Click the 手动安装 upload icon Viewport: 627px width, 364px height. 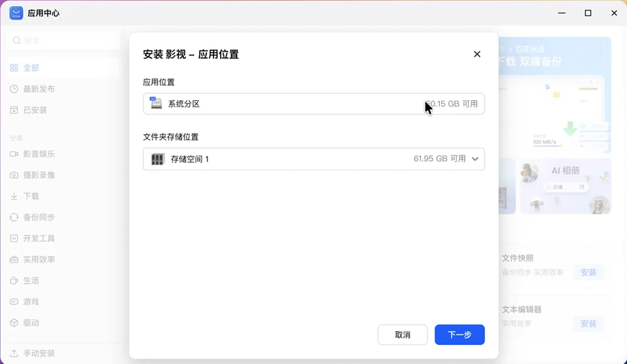(x=14, y=353)
